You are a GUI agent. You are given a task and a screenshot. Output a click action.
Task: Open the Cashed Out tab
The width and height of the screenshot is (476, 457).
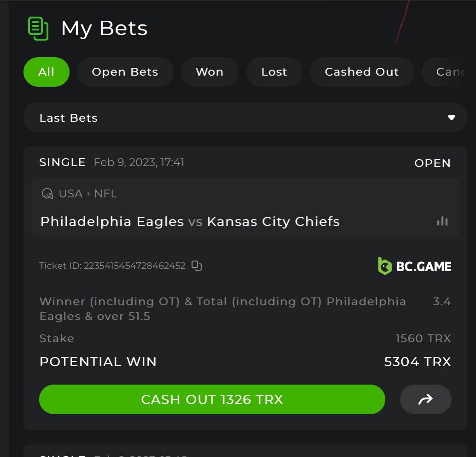[x=362, y=72]
